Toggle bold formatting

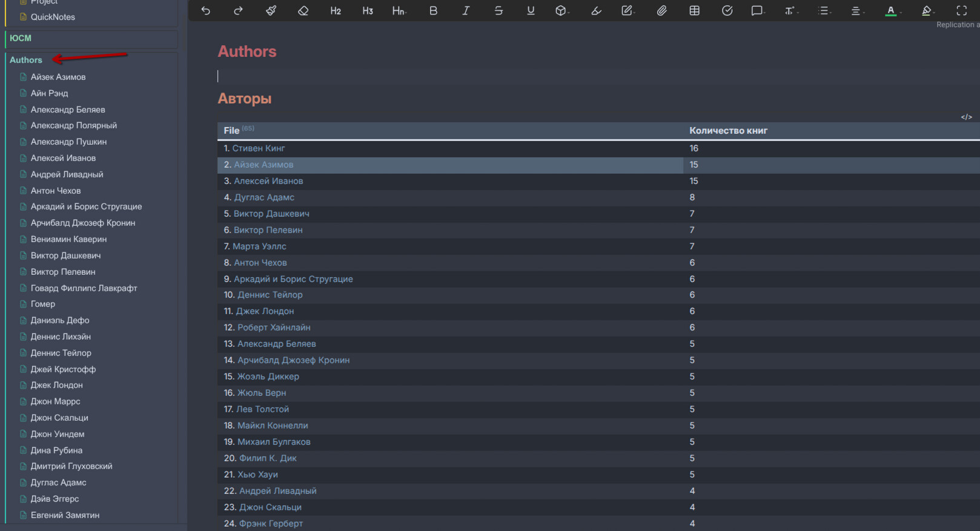(433, 10)
